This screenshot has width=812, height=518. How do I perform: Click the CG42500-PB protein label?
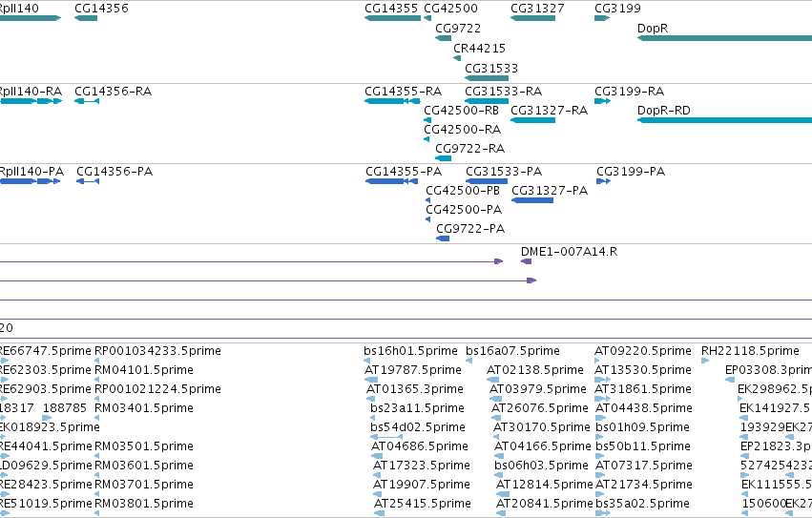pos(463,191)
